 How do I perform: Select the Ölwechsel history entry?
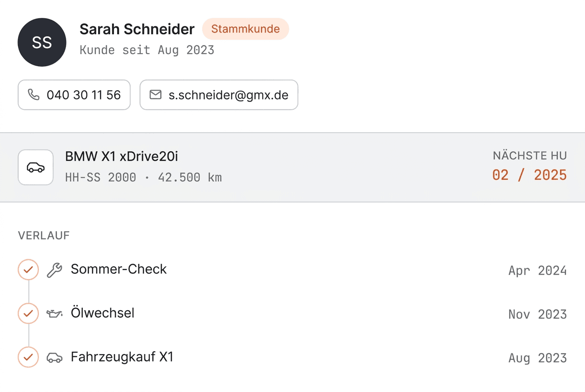pyautogui.click(x=292, y=314)
